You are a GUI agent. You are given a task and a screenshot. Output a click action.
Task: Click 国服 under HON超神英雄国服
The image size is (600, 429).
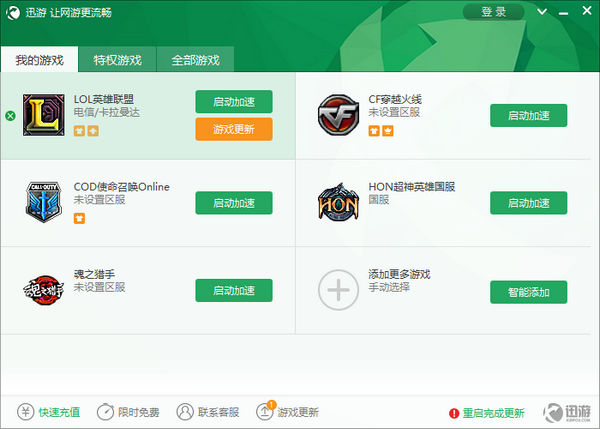tap(379, 200)
